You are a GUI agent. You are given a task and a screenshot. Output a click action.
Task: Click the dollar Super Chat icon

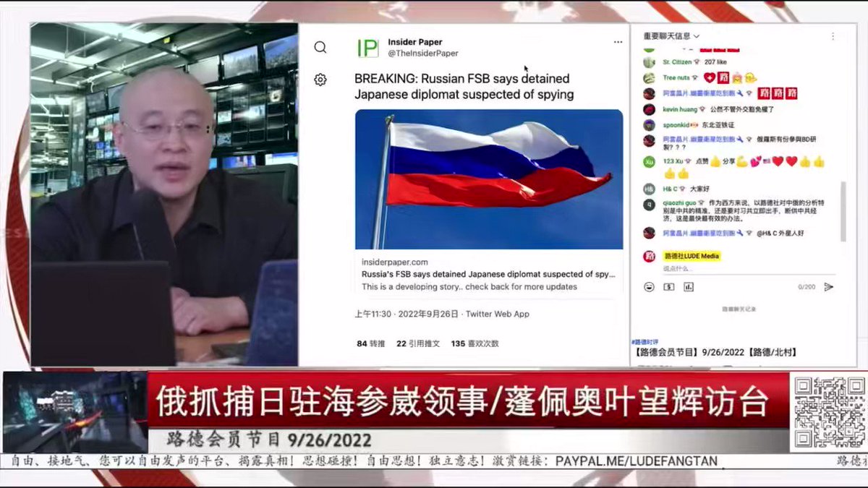tap(669, 287)
